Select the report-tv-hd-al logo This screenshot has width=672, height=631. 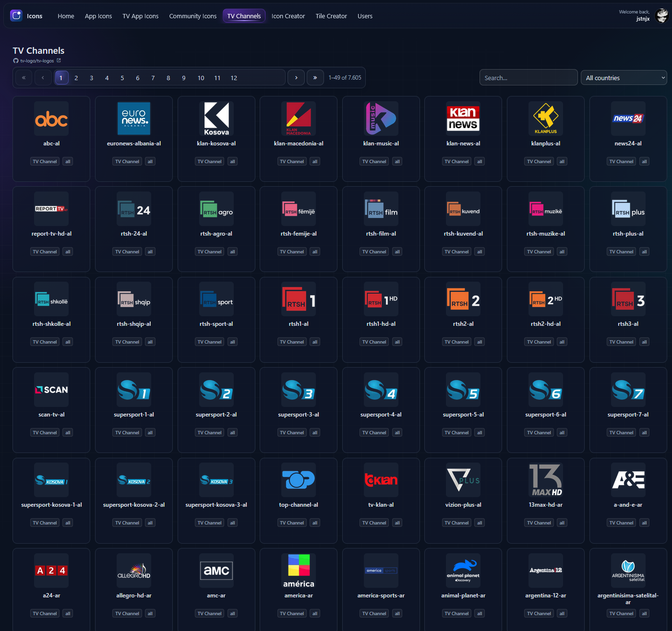pyautogui.click(x=51, y=209)
